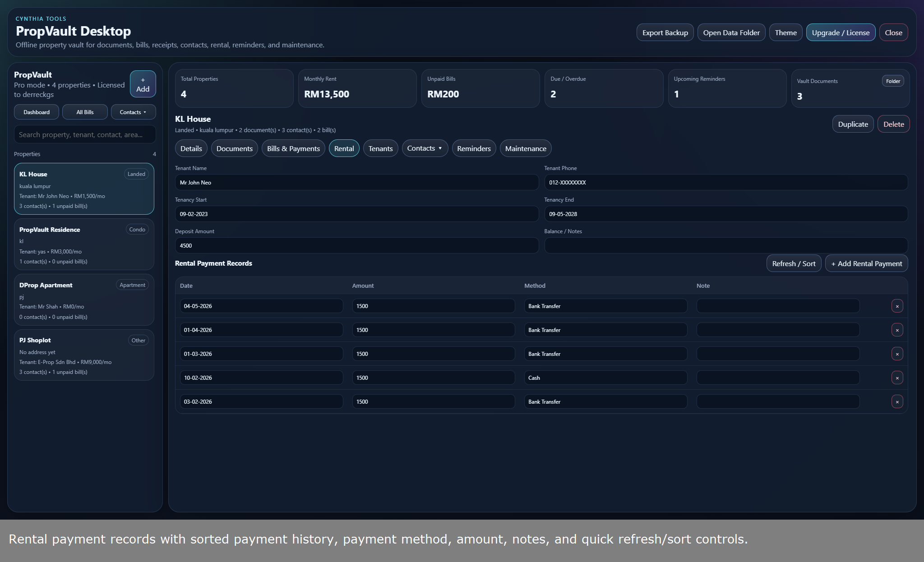
Task: Delete the KL House property
Action: 893,124
